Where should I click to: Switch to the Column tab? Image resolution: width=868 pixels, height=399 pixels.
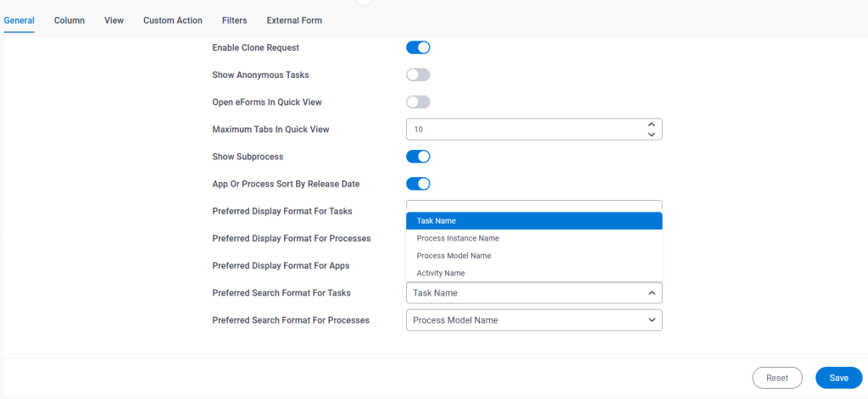[x=70, y=20]
